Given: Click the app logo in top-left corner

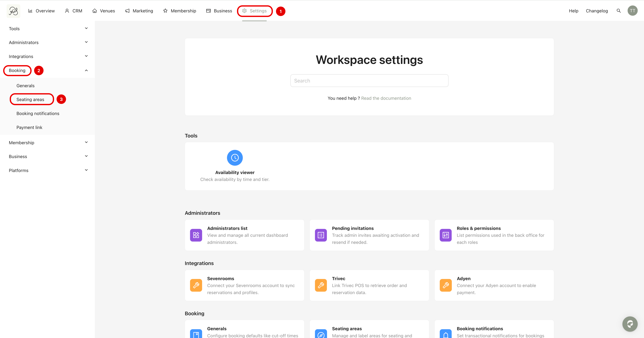Looking at the screenshot, I should click(13, 11).
